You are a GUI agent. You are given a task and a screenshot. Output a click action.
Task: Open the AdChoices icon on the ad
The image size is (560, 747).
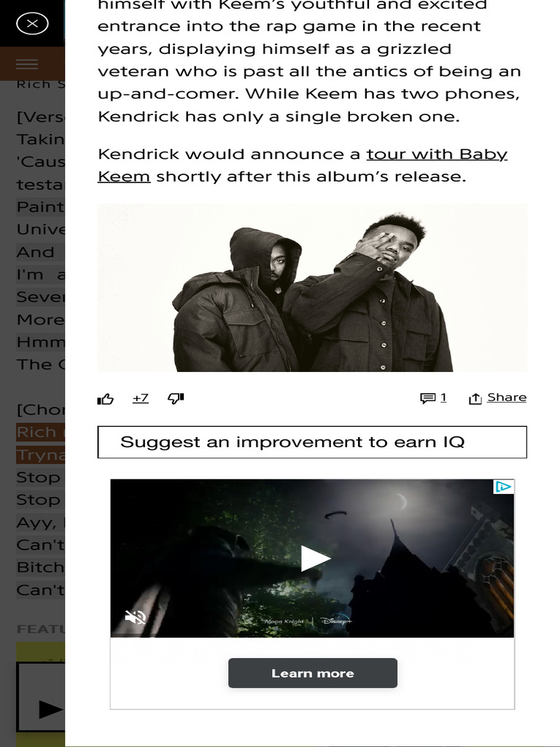point(503,487)
